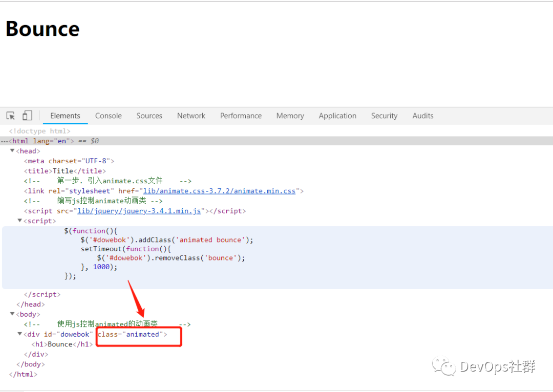
Task: Click the $(function(){ opening code line
Action: pos(91,231)
